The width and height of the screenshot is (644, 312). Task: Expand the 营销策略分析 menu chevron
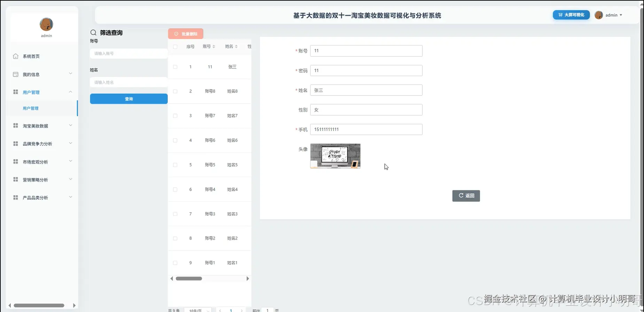click(x=71, y=179)
